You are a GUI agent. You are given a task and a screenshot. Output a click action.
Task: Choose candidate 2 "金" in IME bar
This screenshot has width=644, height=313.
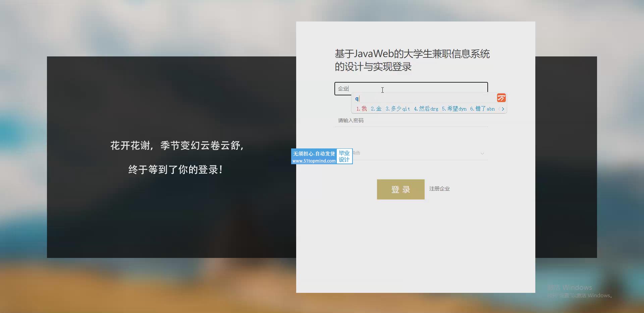(x=376, y=109)
